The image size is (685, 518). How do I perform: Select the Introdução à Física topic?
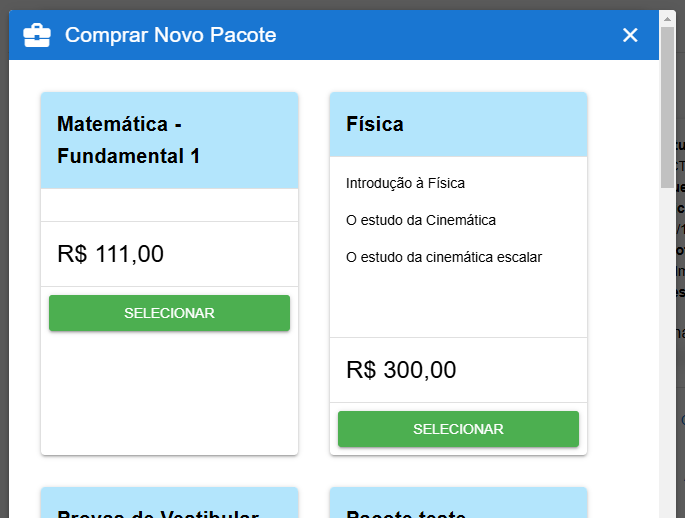pyautogui.click(x=405, y=183)
